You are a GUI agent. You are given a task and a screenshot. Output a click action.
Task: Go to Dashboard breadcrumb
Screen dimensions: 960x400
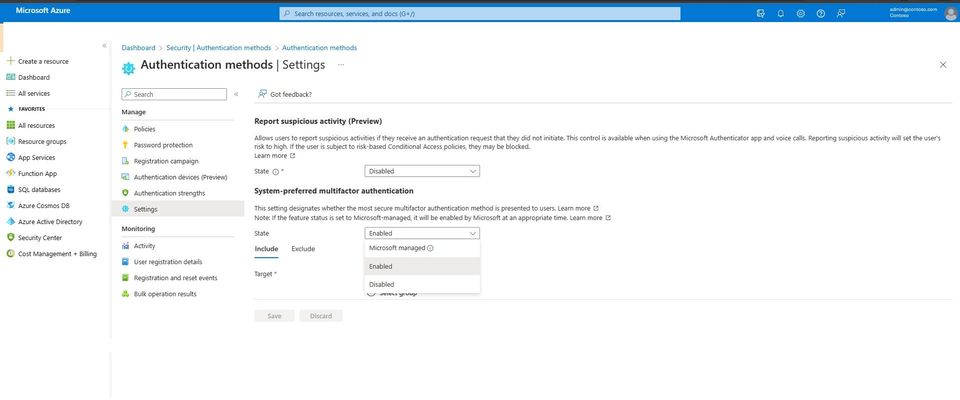138,48
